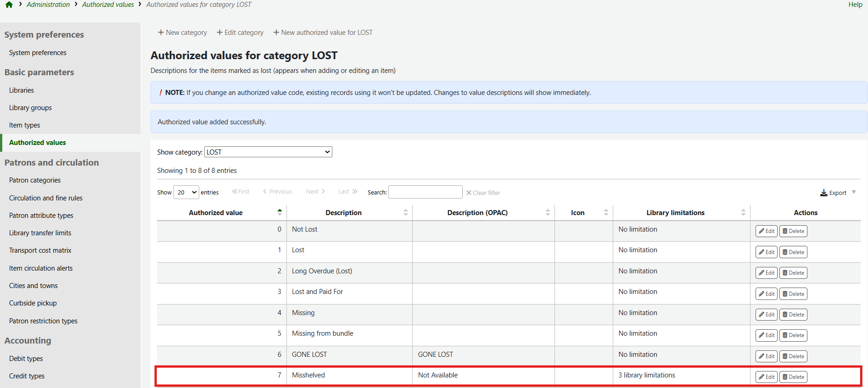The height and width of the screenshot is (388, 868).
Task: Open Item types in sidebar
Action: (x=24, y=125)
